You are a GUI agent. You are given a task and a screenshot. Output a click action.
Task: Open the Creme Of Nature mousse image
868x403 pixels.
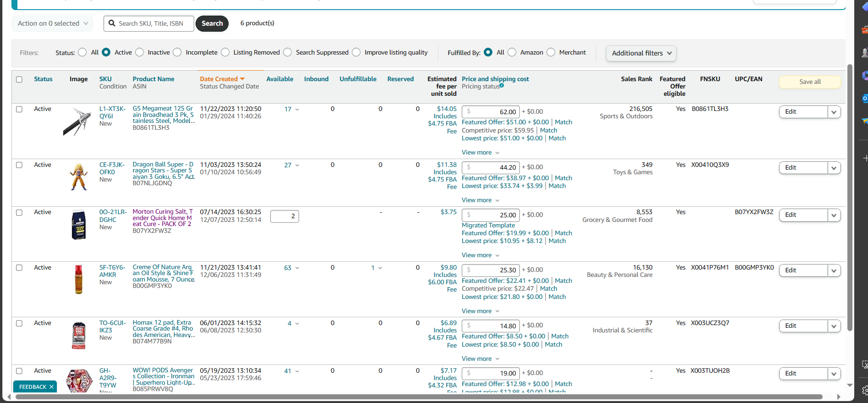[x=79, y=279]
